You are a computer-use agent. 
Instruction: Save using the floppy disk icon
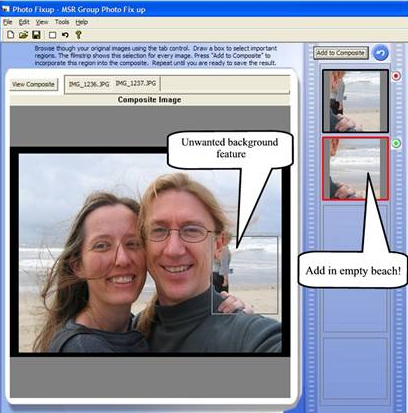tap(36, 35)
